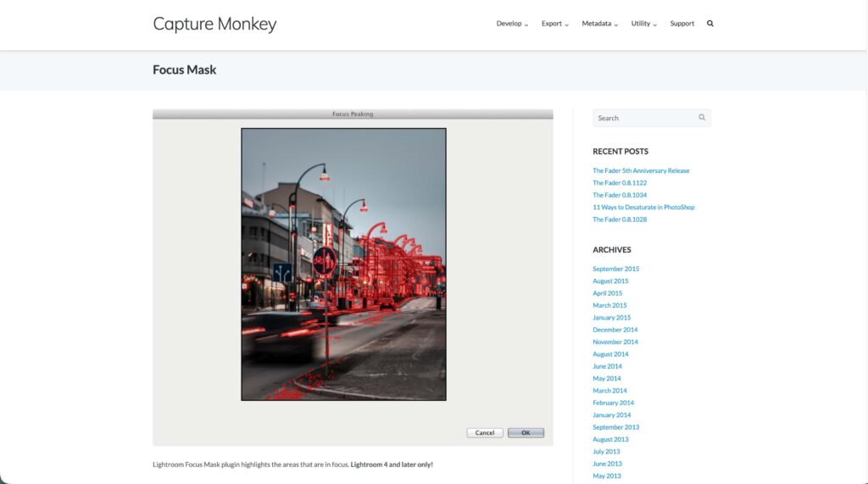Image resolution: width=868 pixels, height=484 pixels.
Task: Click the Focus Mask page heading
Action: point(184,70)
